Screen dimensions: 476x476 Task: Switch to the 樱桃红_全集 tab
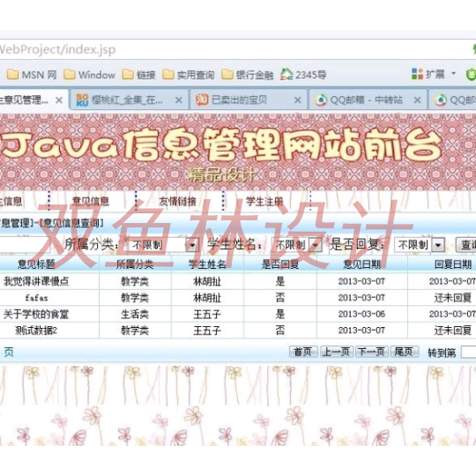129,100
